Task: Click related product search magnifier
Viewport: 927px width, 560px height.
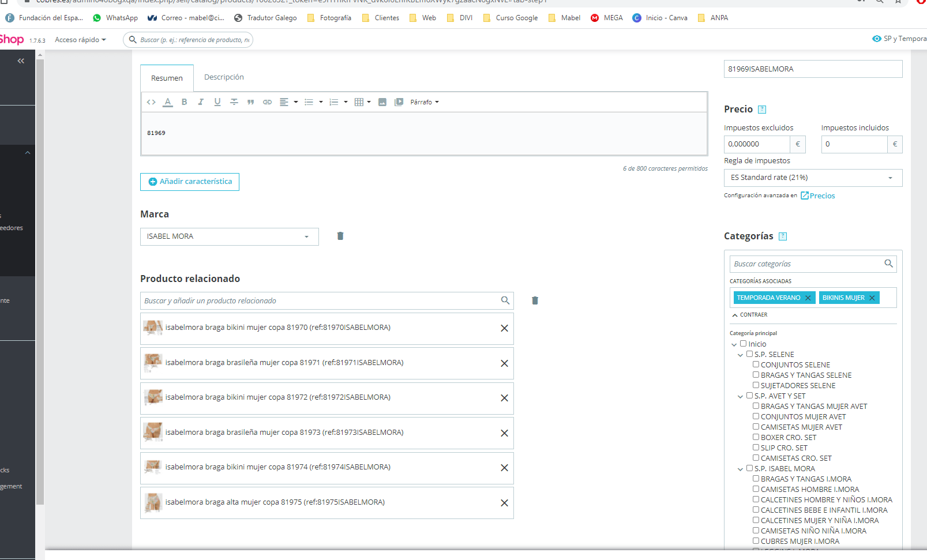Action: click(505, 300)
